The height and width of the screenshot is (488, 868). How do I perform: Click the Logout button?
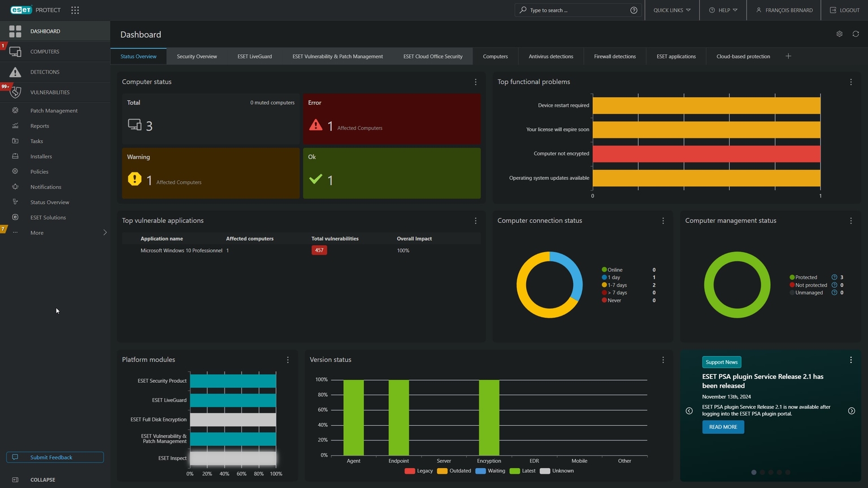tap(845, 10)
